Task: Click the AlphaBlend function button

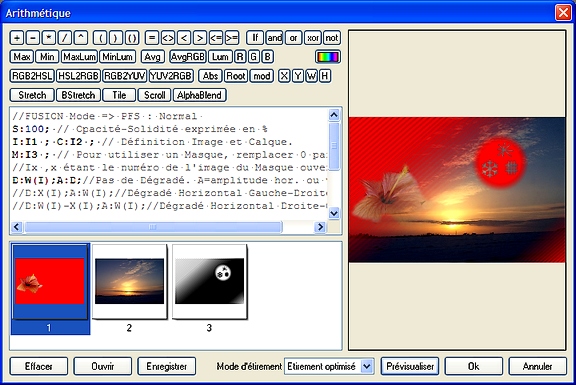Action: pyautogui.click(x=199, y=95)
